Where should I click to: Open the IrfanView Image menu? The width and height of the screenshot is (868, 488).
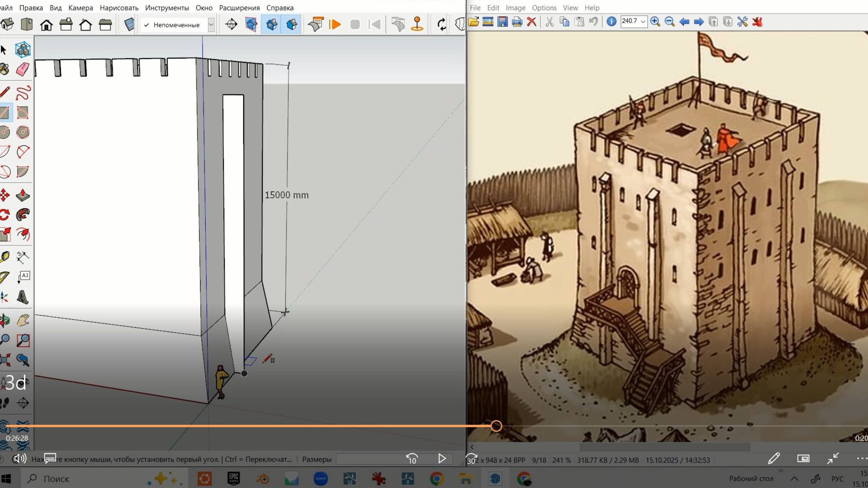[515, 8]
